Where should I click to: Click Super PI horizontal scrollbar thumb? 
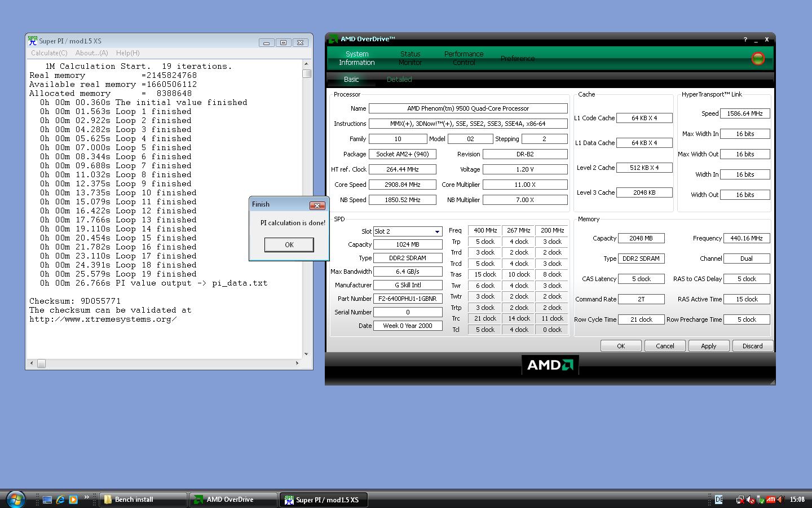coord(41,364)
